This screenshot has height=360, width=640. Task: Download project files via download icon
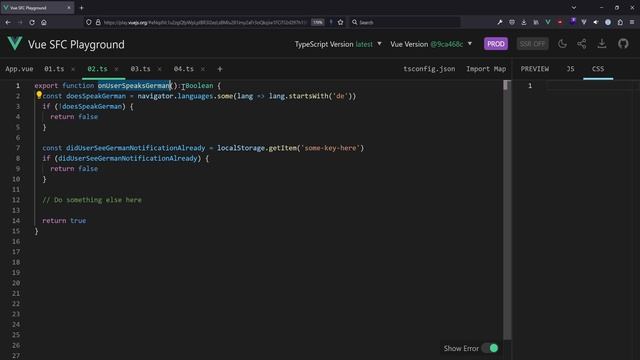[x=602, y=44]
